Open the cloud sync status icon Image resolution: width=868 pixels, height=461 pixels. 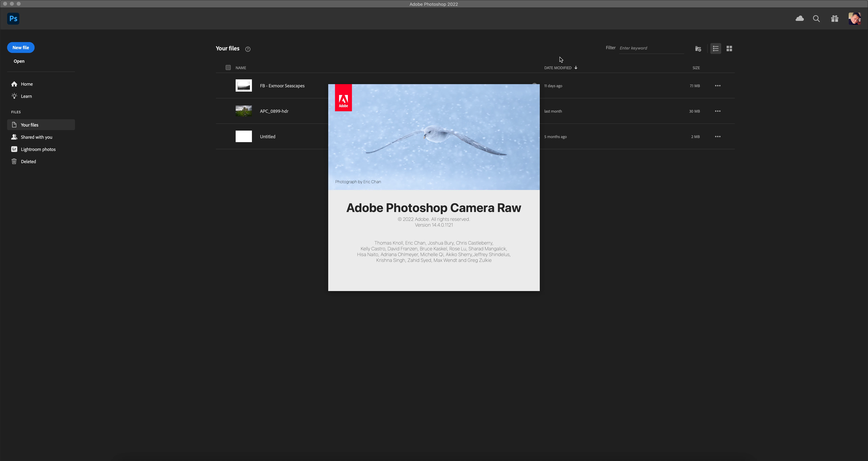point(800,18)
